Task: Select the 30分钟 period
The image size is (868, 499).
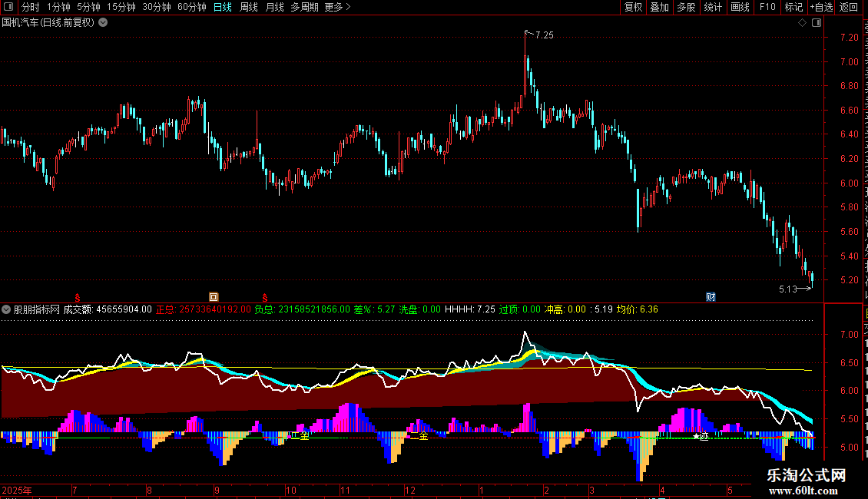Action: click(x=157, y=7)
